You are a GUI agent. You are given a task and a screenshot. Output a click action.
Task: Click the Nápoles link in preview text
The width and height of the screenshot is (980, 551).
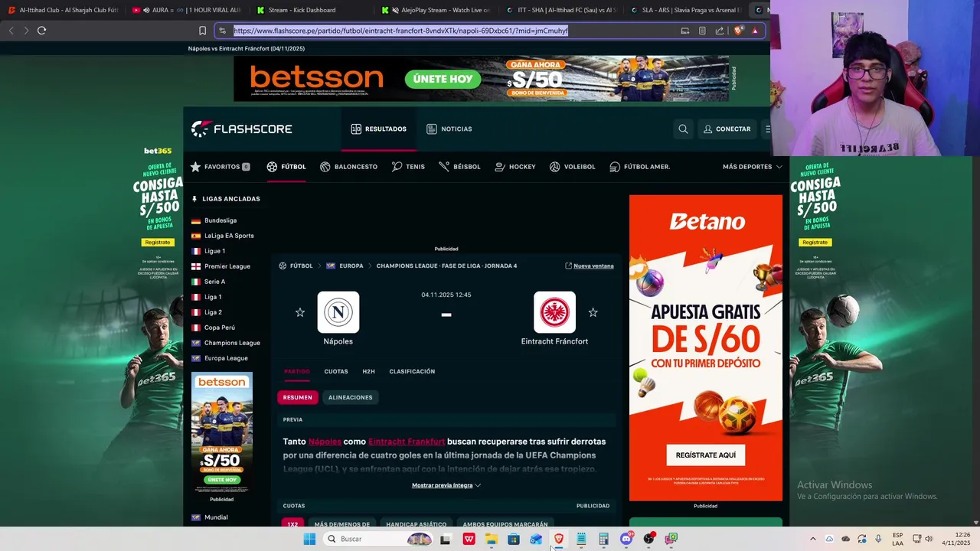[x=325, y=442]
